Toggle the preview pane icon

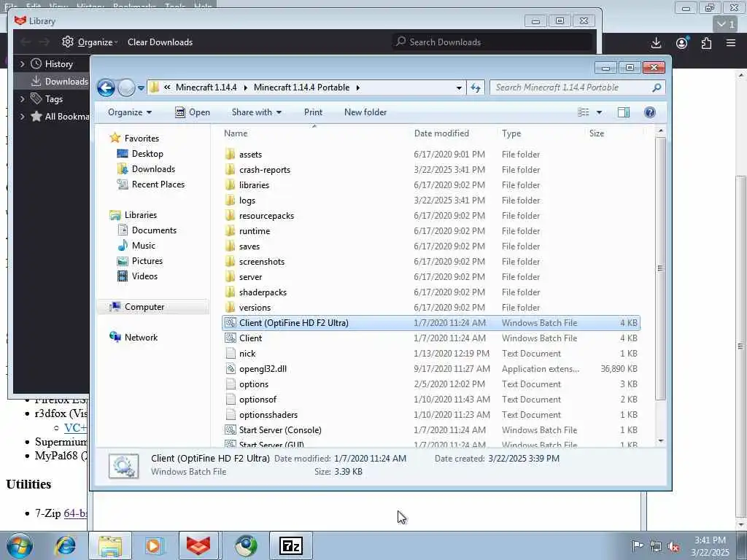pos(624,112)
